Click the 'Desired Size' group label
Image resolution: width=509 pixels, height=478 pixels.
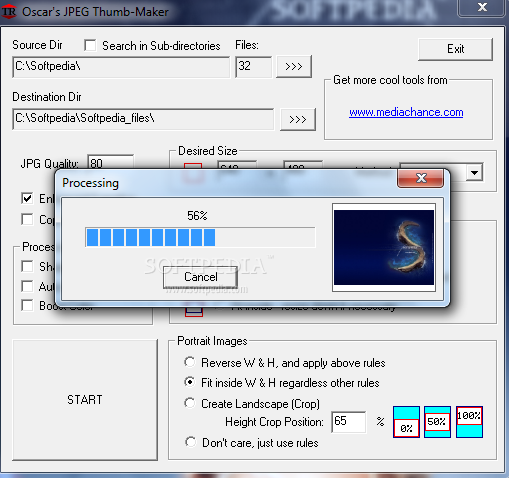point(208,151)
